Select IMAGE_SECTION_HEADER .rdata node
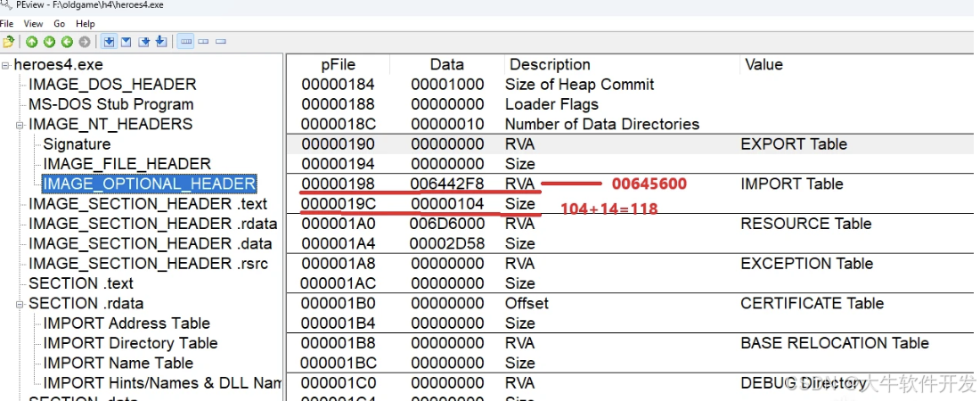The height and width of the screenshot is (401, 980). pos(153,224)
